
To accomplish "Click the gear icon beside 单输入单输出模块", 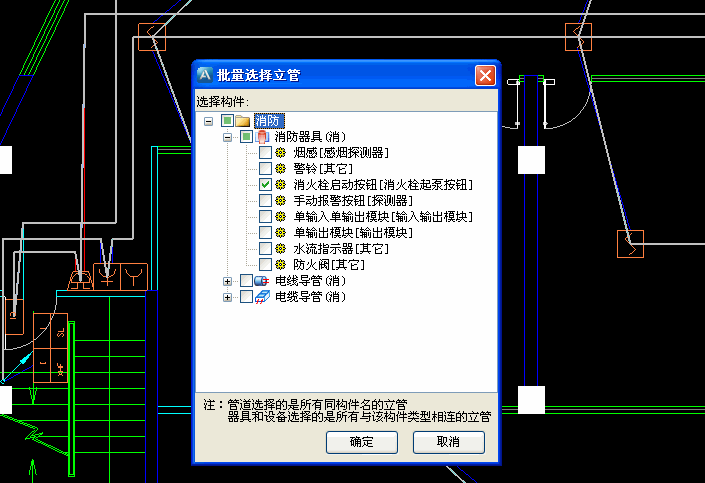I will [x=281, y=217].
